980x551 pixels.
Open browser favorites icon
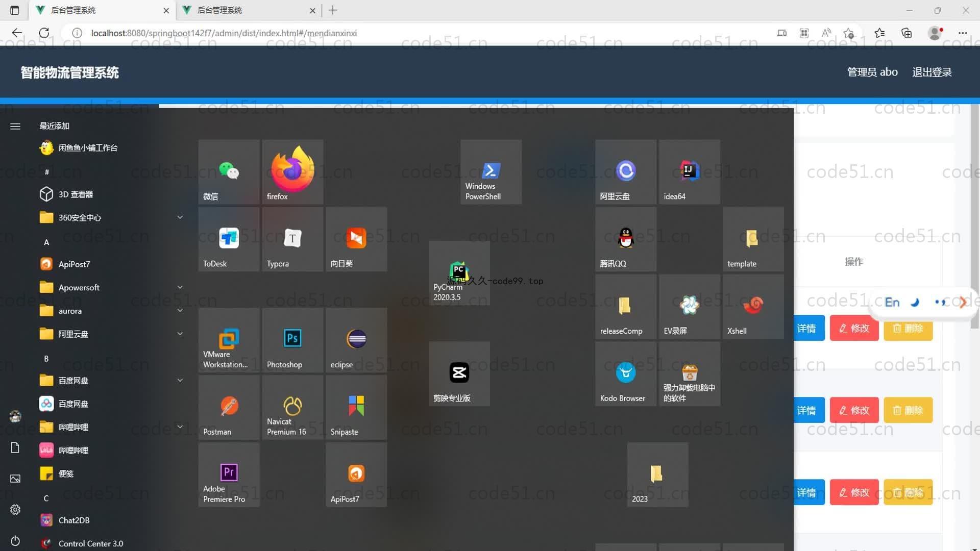click(x=879, y=33)
